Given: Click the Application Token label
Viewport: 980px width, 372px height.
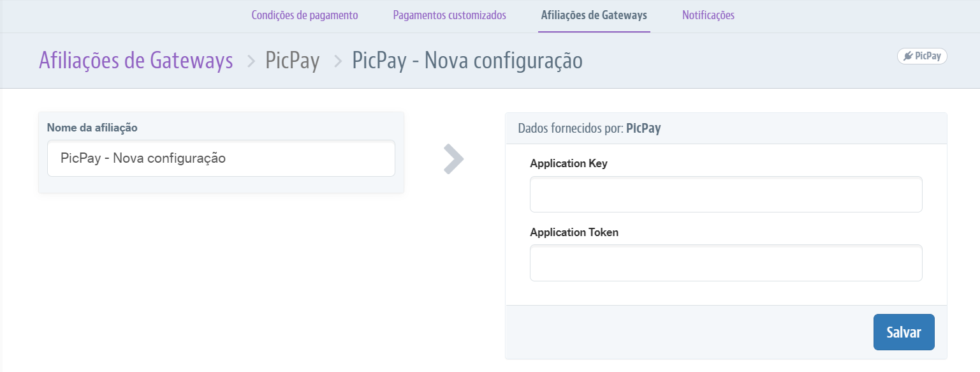Looking at the screenshot, I should coord(574,232).
